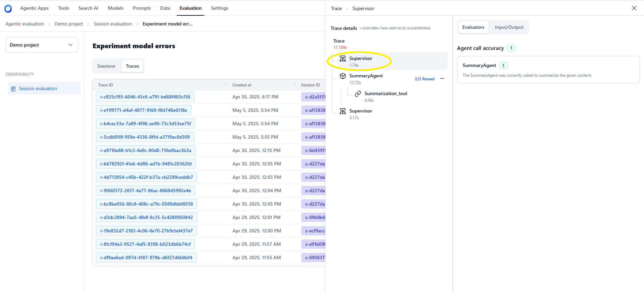Close the trace details panel
644x292 pixels.
[x=634, y=8]
